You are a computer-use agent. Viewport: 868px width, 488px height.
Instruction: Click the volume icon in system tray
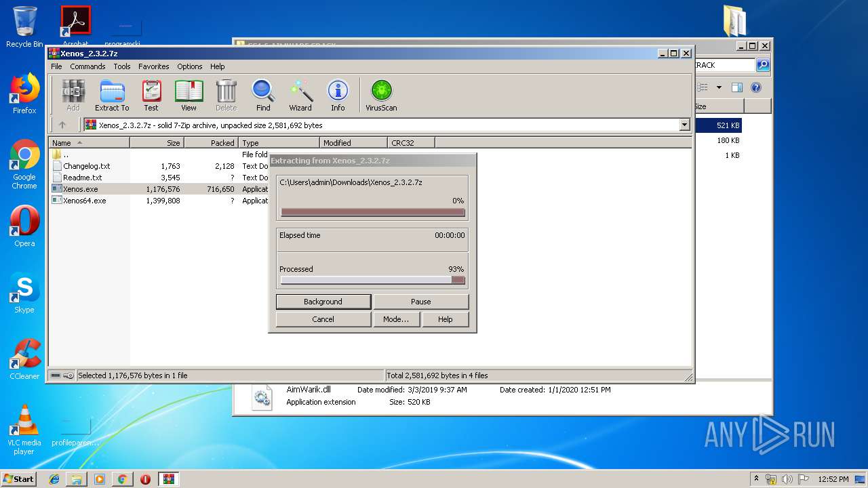[x=787, y=479]
